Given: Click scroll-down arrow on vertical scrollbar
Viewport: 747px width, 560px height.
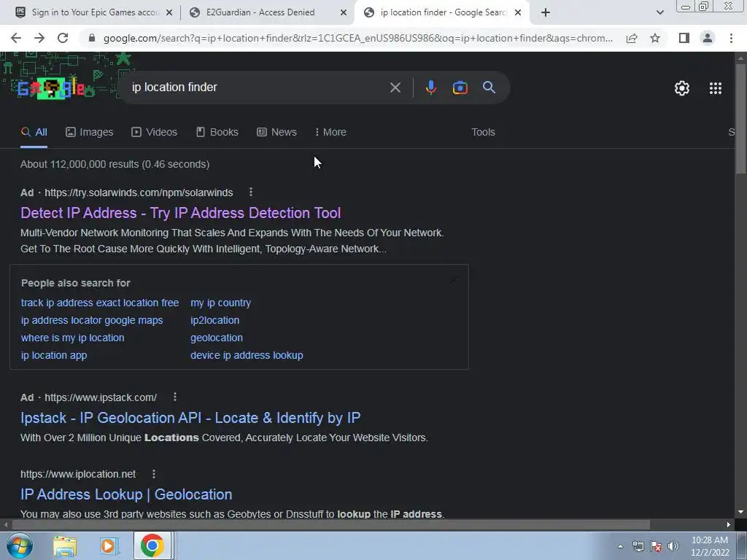Looking at the screenshot, I should [740, 512].
